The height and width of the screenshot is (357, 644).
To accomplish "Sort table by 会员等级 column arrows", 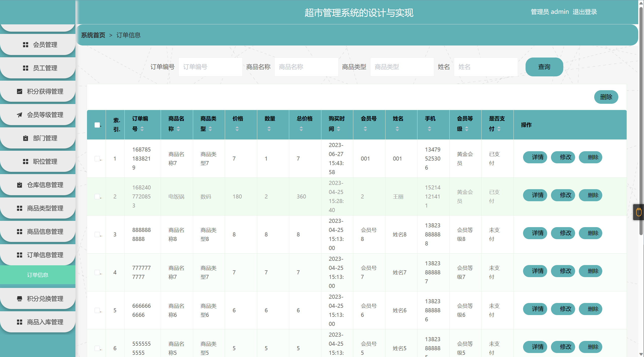I will (x=467, y=129).
